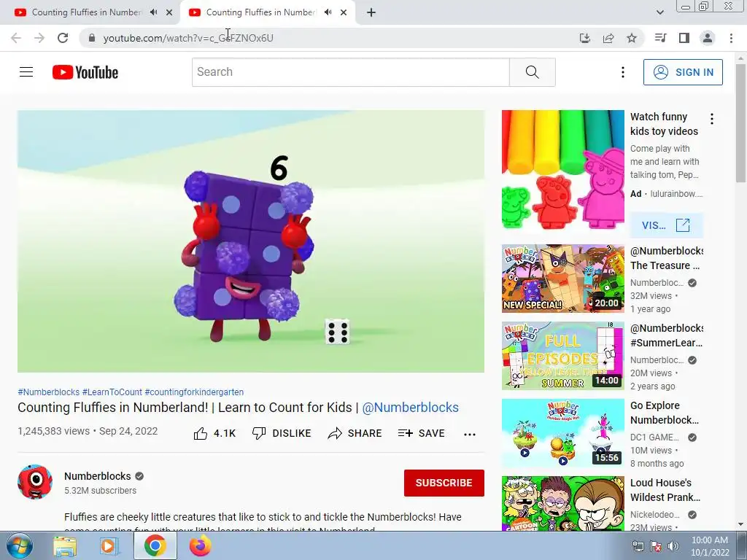This screenshot has width=747, height=560.
Task: Click the install app icon in address bar
Action: (x=585, y=38)
